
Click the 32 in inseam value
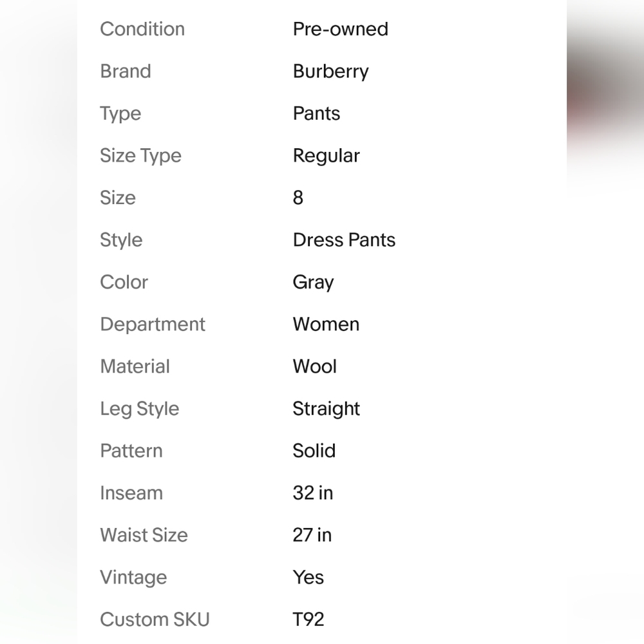tap(312, 493)
